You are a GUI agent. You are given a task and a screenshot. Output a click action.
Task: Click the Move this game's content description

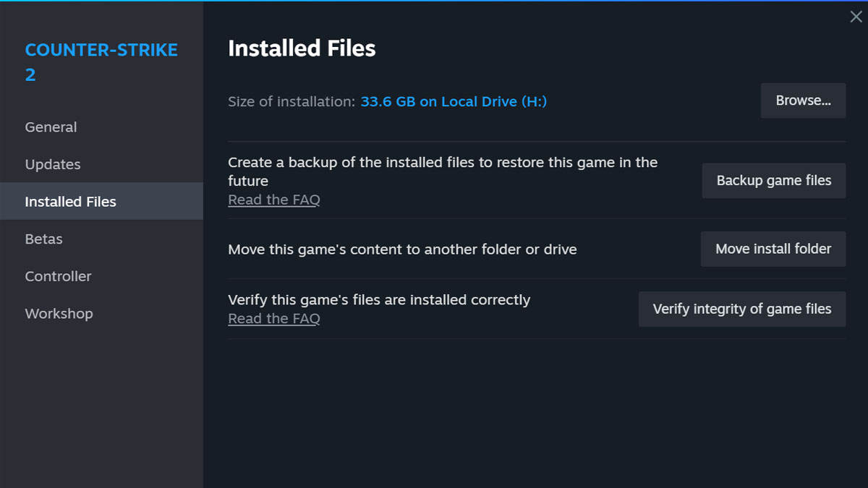(x=402, y=249)
